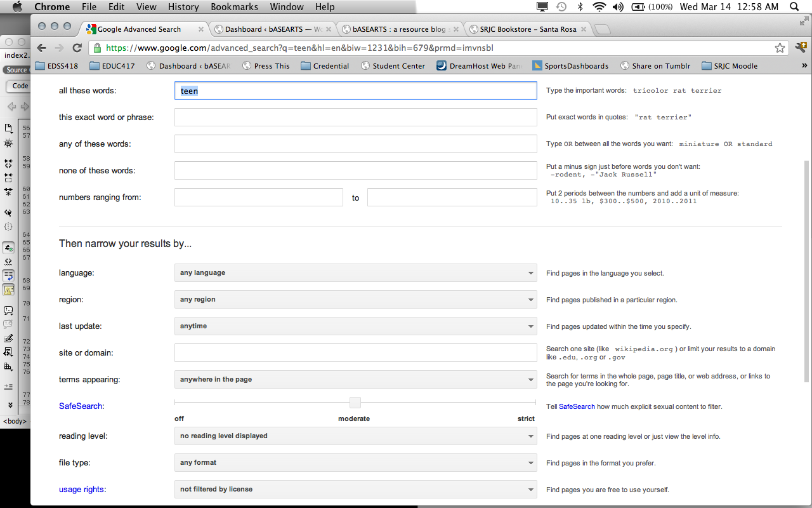This screenshot has width=812, height=508.
Task: Open the volume icon in menu bar
Action: 618,7
